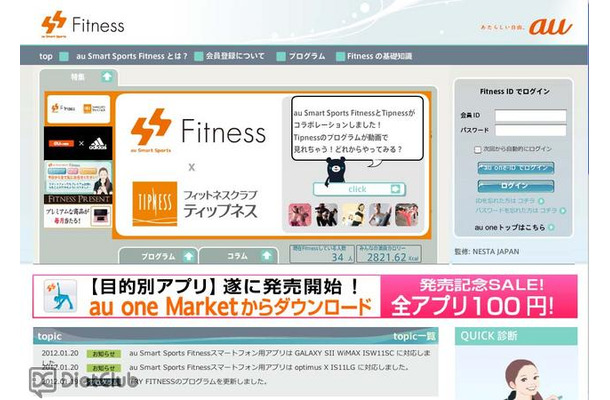
Task: Go to the top navigation item
Action: (46, 56)
